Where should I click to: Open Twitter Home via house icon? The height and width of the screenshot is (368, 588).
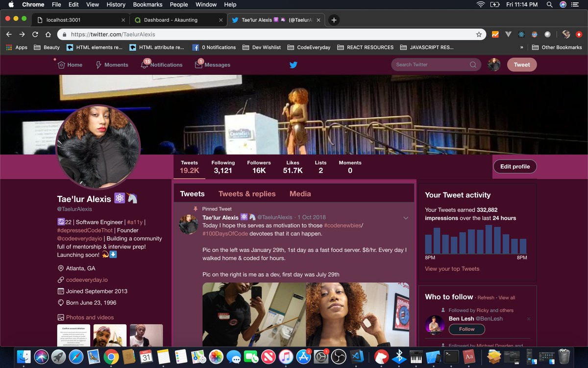point(61,65)
